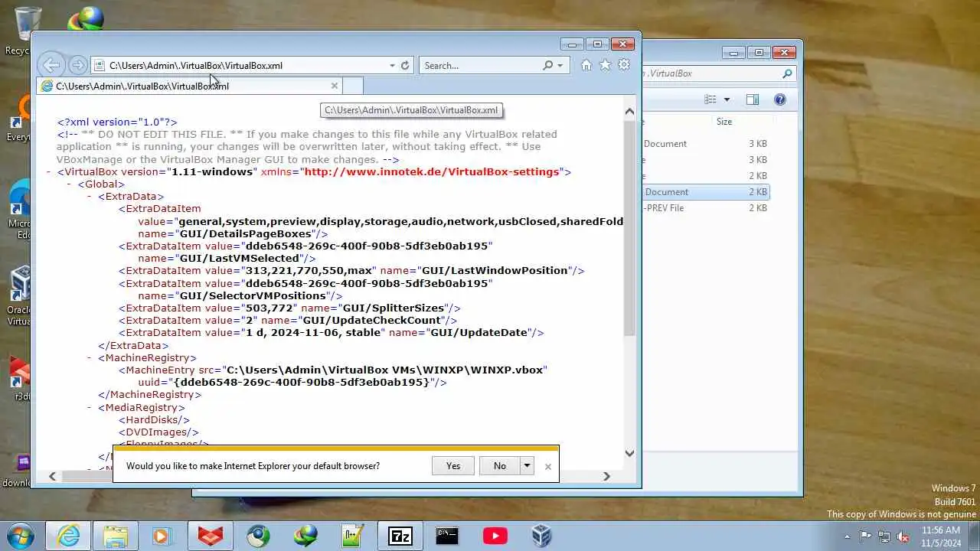Open the search provider dropdown arrow
The image size is (980, 551).
click(x=560, y=66)
